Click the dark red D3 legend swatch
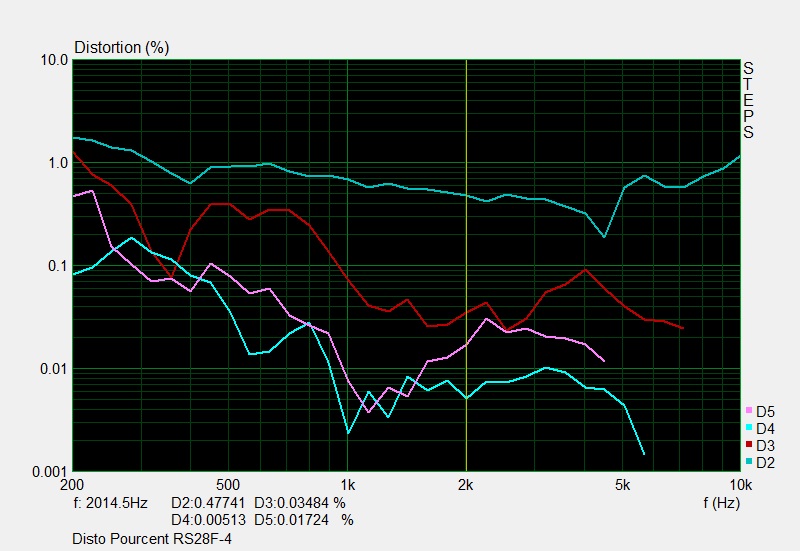The width and height of the screenshot is (800, 551). (x=749, y=445)
